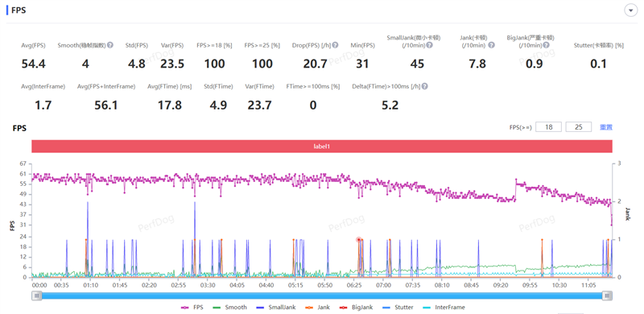Click the Stutter value 0.1
Screen dimensions: 644x314
[x=598, y=64]
